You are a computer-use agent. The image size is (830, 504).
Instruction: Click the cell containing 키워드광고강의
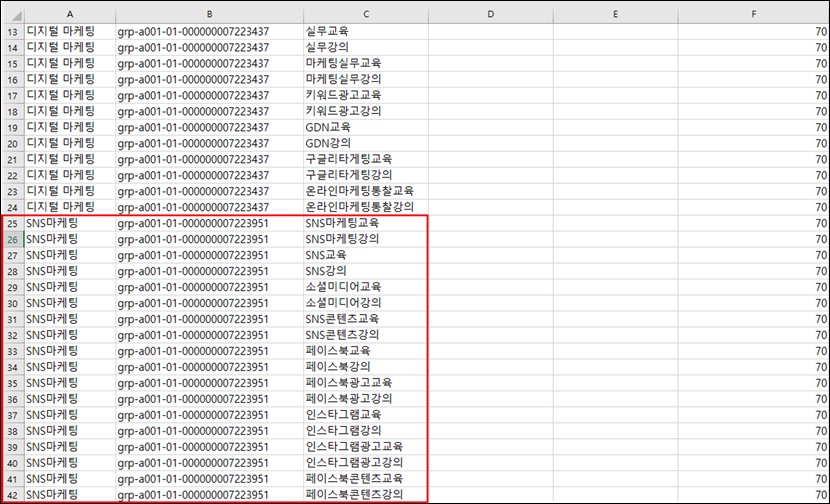pyautogui.click(x=366, y=111)
